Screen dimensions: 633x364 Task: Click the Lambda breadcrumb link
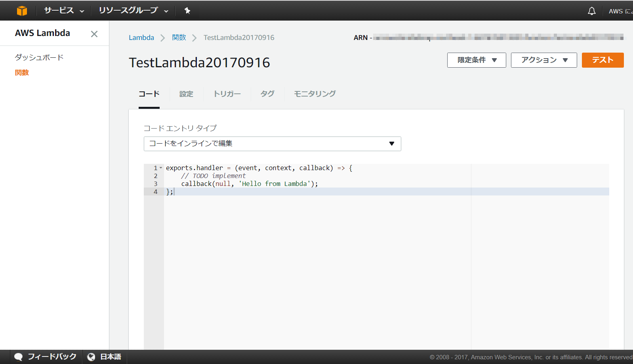(x=141, y=38)
